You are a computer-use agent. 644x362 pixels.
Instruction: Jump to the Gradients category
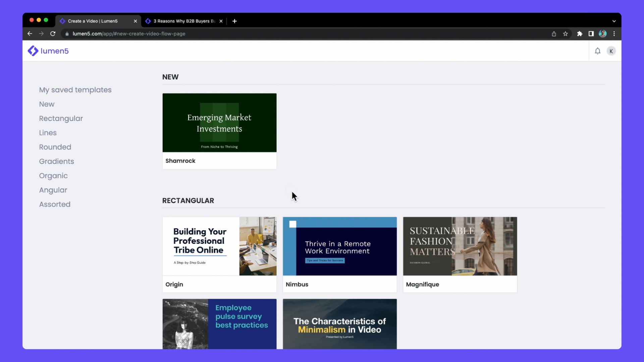pos(56,161)
